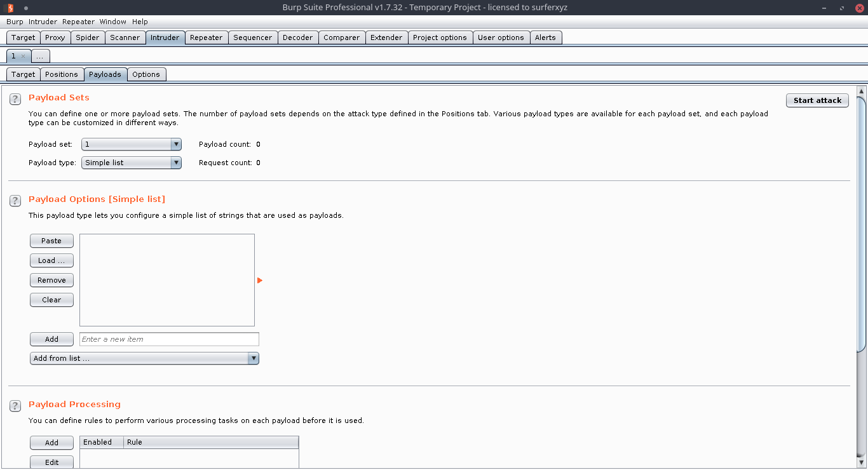This screenshot has width=868, height=470.
Task: Click the orange arrow beside payload list
Action: tap(260, 280)
